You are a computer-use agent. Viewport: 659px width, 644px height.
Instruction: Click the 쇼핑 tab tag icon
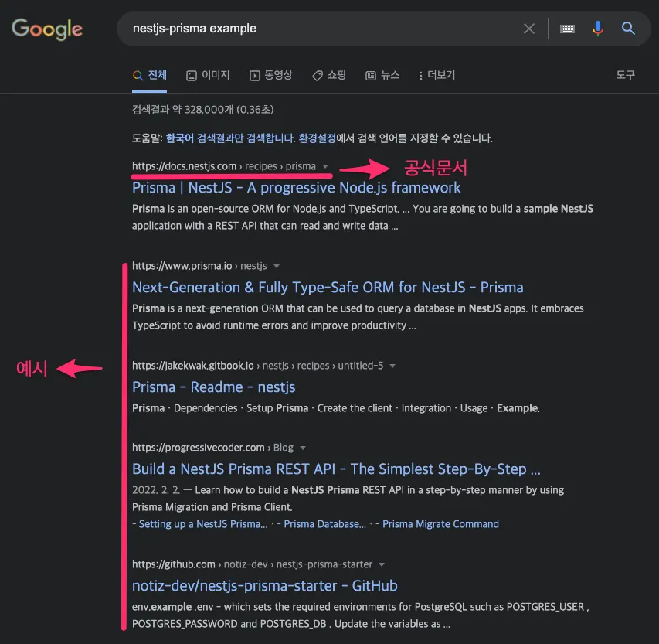[318, 76]
